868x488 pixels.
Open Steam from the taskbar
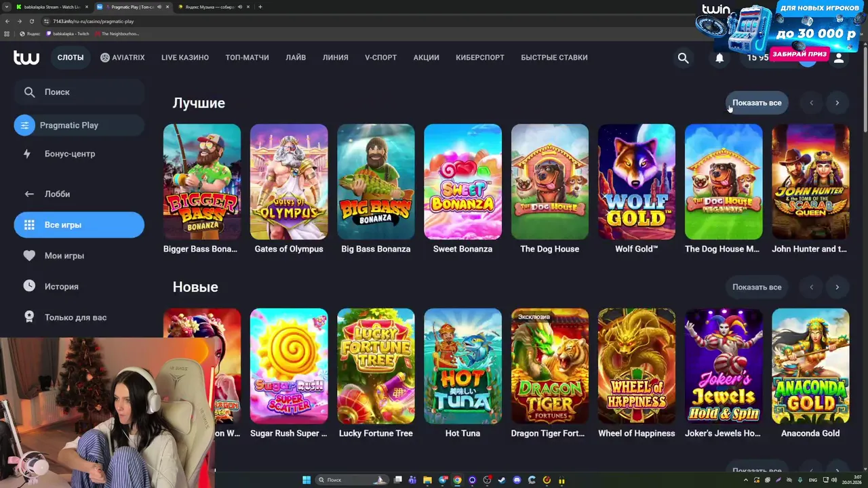click(502, 480)
